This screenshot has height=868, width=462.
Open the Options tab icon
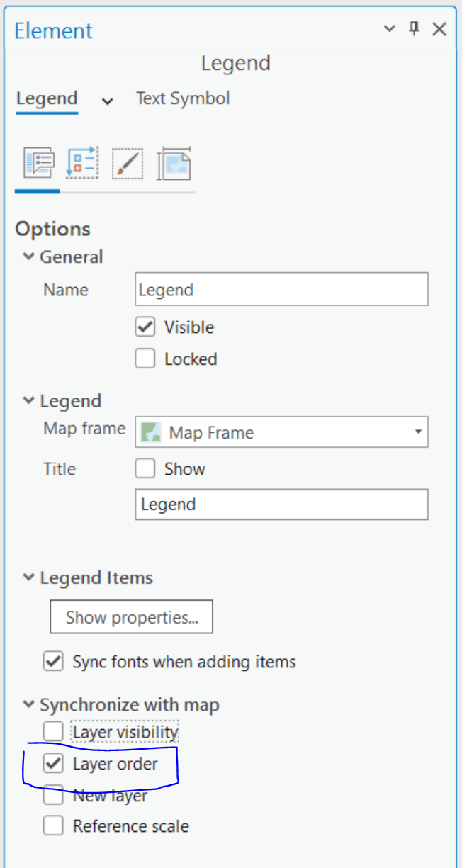[x=39, y=164]
